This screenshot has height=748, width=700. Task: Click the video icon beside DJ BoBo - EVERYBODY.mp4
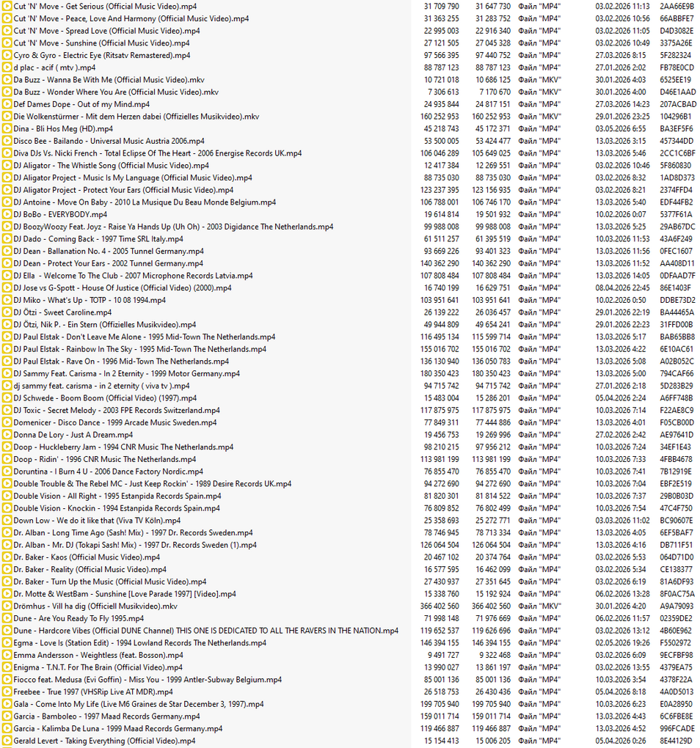pos(7,215)
